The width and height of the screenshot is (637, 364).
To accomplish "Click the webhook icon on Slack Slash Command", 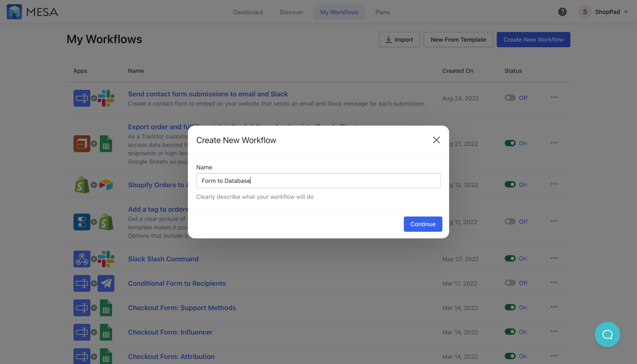I will coord(82,259).
